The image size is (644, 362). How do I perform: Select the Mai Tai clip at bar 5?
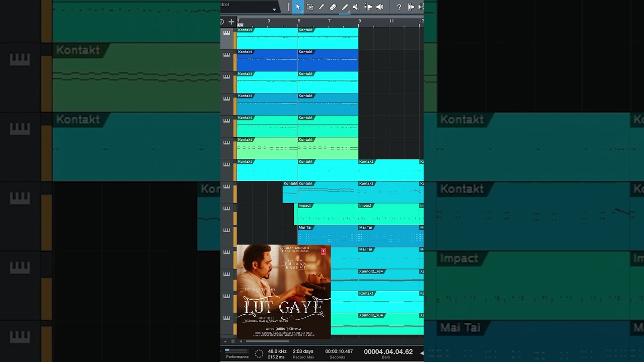pyautogui.click(x=327, y=235)
